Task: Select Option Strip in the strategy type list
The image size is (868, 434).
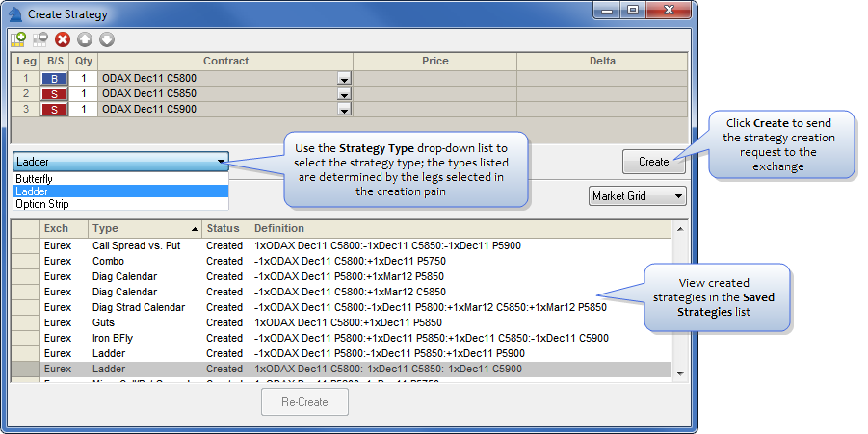Action: click(x=120, y=204)
